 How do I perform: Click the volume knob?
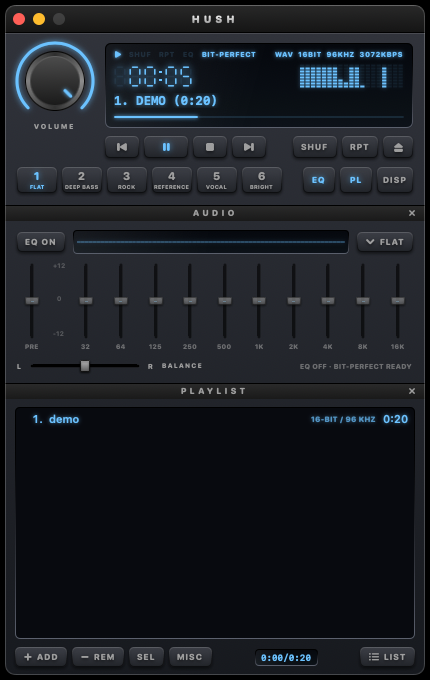(55, 81)
